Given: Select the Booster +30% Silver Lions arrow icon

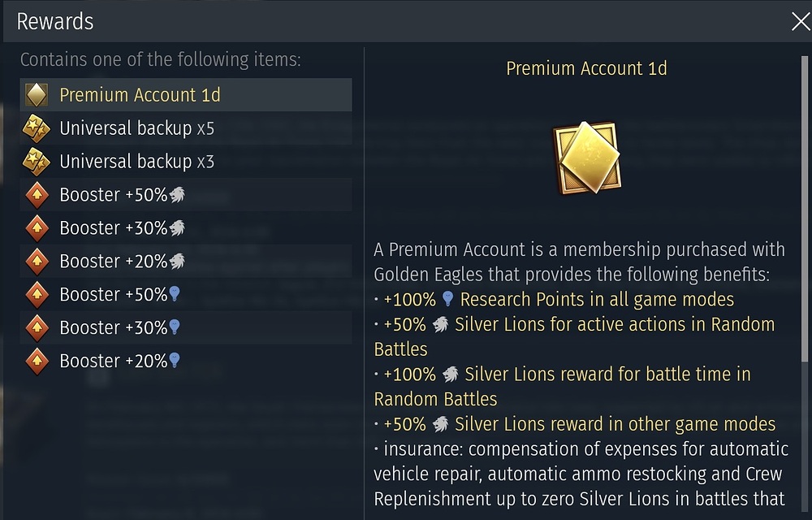Looking at the screenshot, I should coord(37,227).
